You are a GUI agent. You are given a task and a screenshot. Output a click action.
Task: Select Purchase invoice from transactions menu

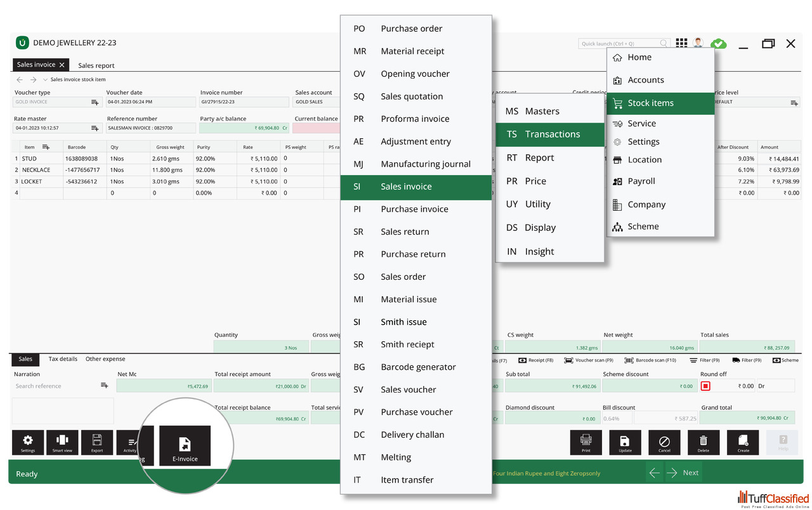[414, 209]
